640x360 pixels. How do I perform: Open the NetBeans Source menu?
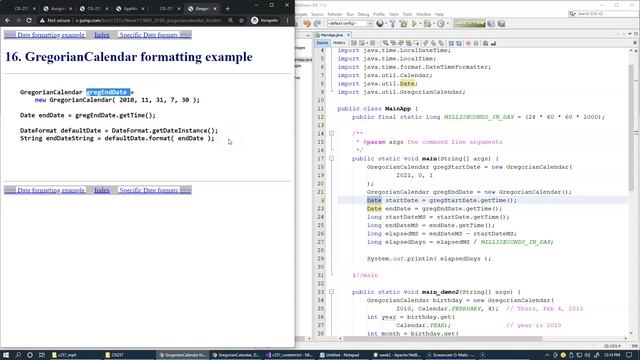[317, 14]
